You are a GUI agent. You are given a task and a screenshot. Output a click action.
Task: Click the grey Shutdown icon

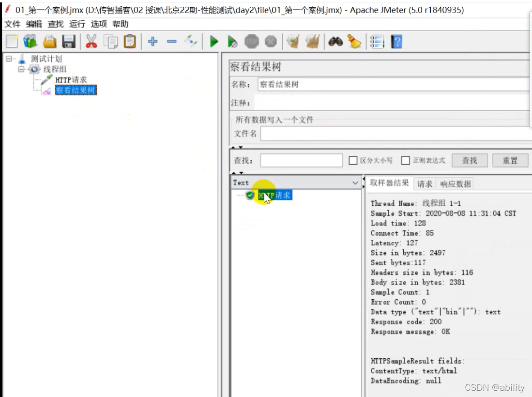pyautogui.click(x=271, y=42)
